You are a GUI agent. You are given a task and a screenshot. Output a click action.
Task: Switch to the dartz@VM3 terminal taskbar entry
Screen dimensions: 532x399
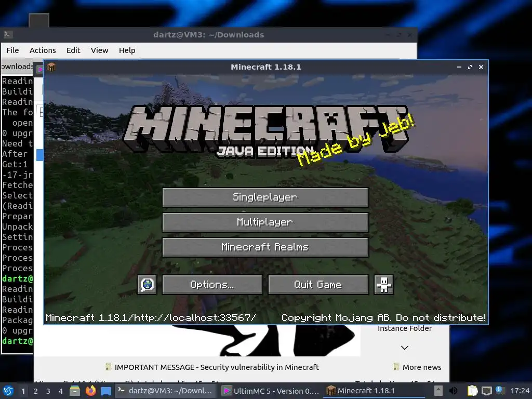[165, 391]
